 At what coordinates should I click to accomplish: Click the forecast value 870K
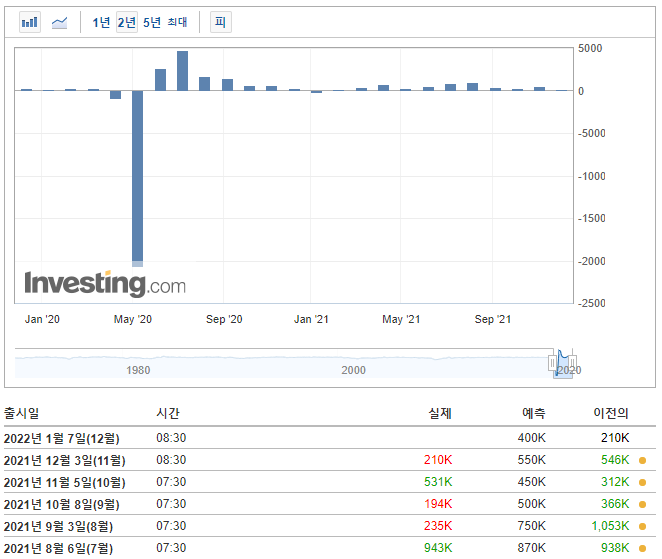[532, 548]
